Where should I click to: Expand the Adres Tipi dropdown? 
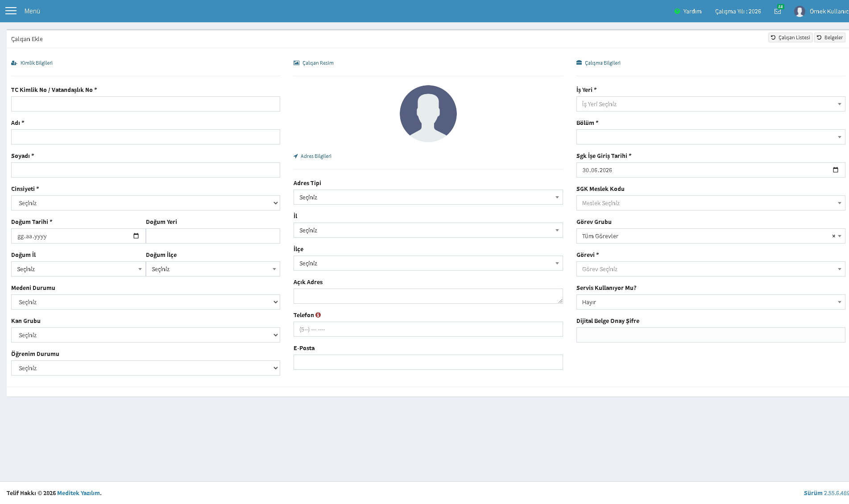point(428,197)
